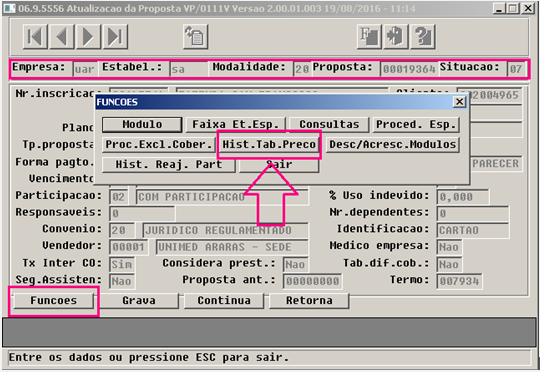Screen dimensions: 540x372
Task: Click the Grava button
Action: (x=139, y=301)
